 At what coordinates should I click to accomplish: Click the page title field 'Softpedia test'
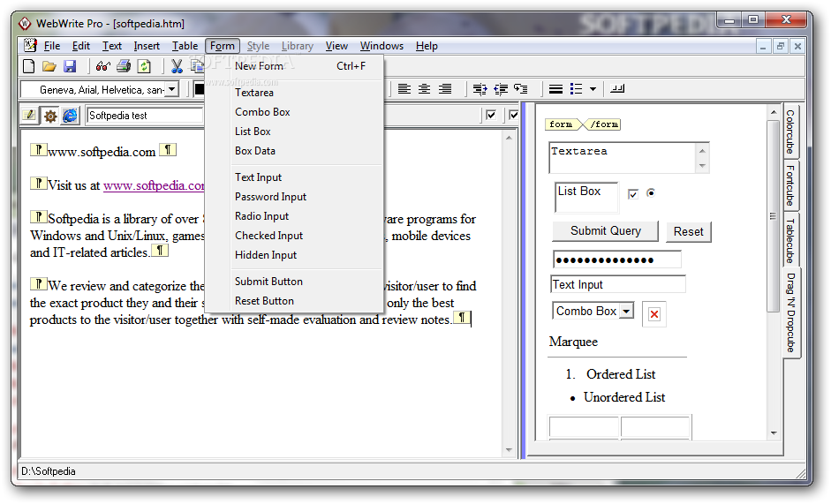pyautogui.click(x=145, y=116)
